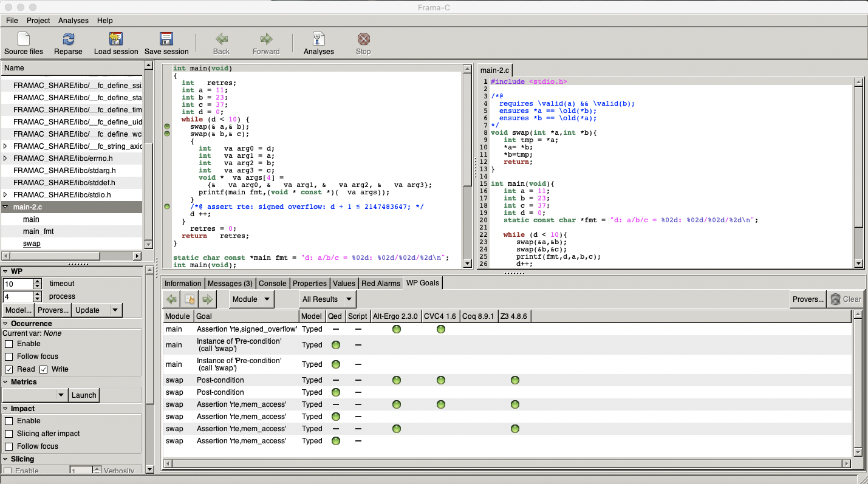Image resolution: width=868 pixels, height=484 pixels.
Task: Switch to the Red Alarms tab
Action: tap(381, 284)
